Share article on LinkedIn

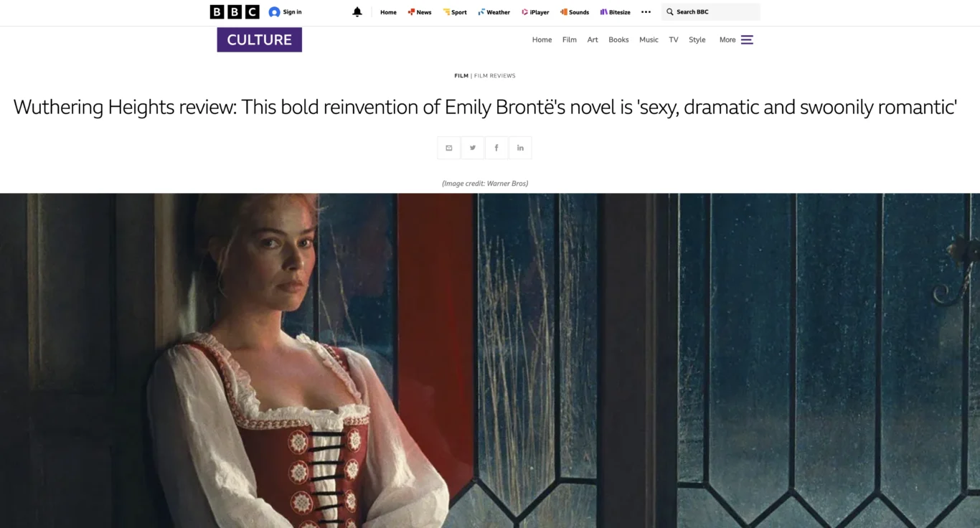click(520, 148)
